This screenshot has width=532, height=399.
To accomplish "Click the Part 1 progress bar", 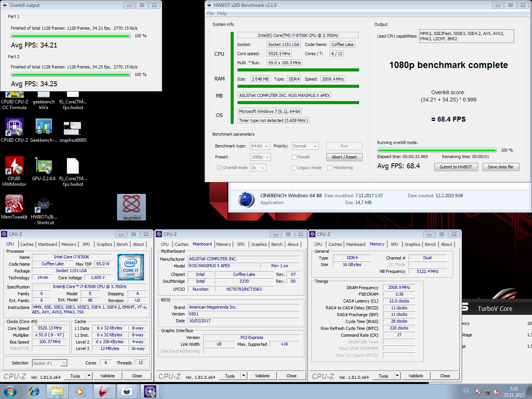I will click(x=71, y=36).
